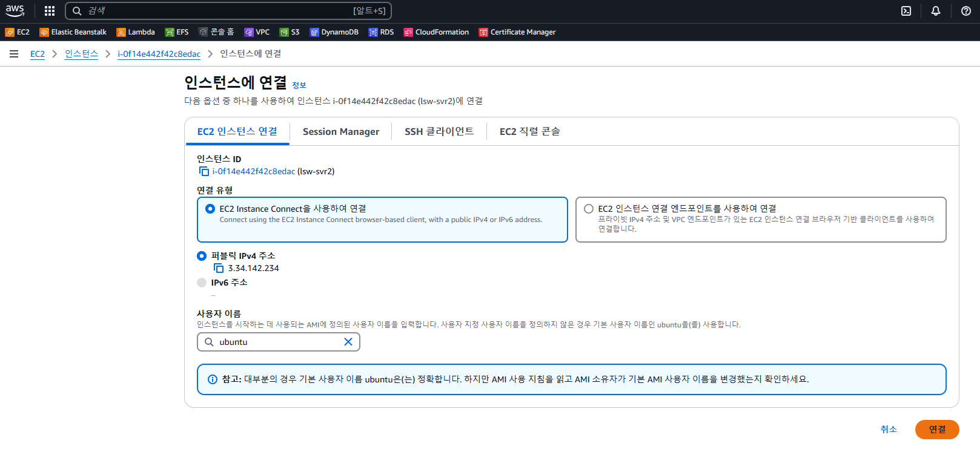Screen dimensions: 980x455
Task: Select the IPv6 주소 radio button
Action: point(202,283)
